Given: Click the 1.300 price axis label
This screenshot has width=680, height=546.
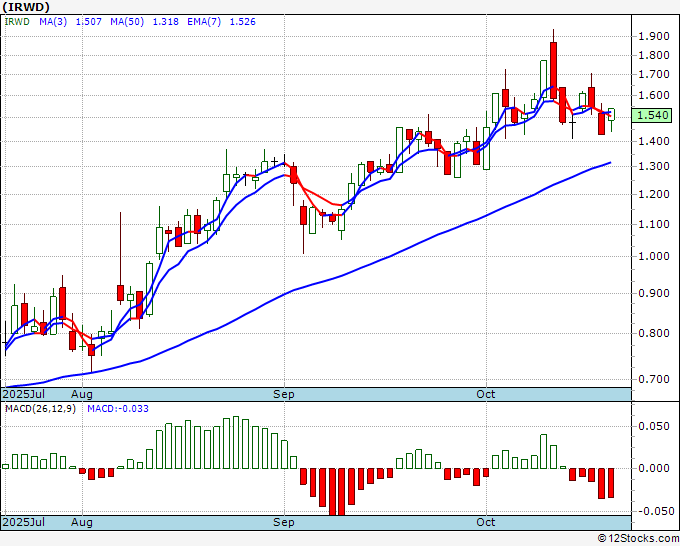Looking at the screenshot, I should tap(654, 166).
